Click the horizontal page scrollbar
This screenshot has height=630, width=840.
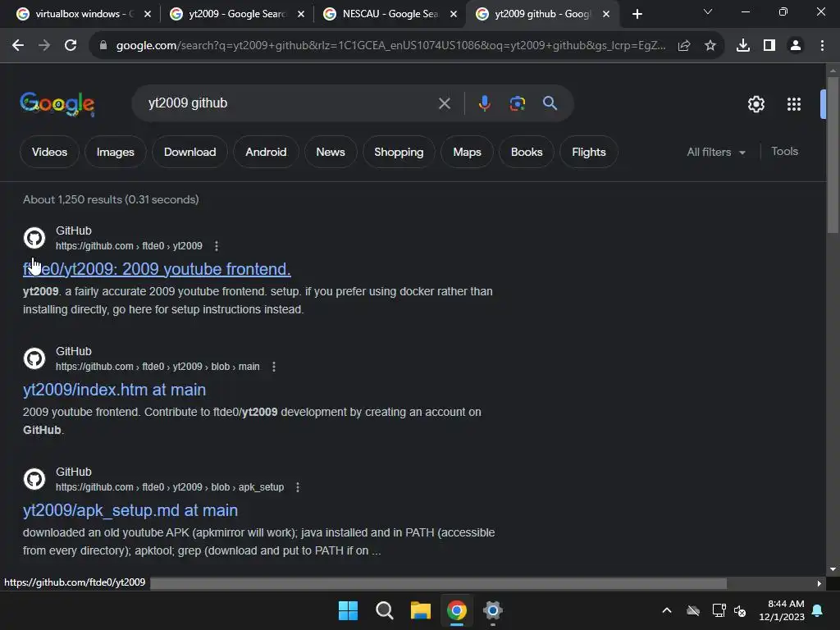click(x=438, y=583)
